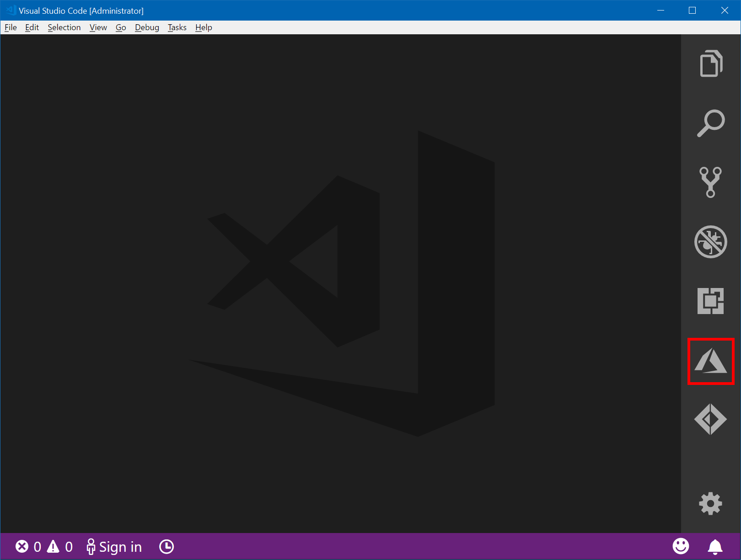Open the Search view magnifier icon
This screenshot has height=560, width=741.
[711, 123]
